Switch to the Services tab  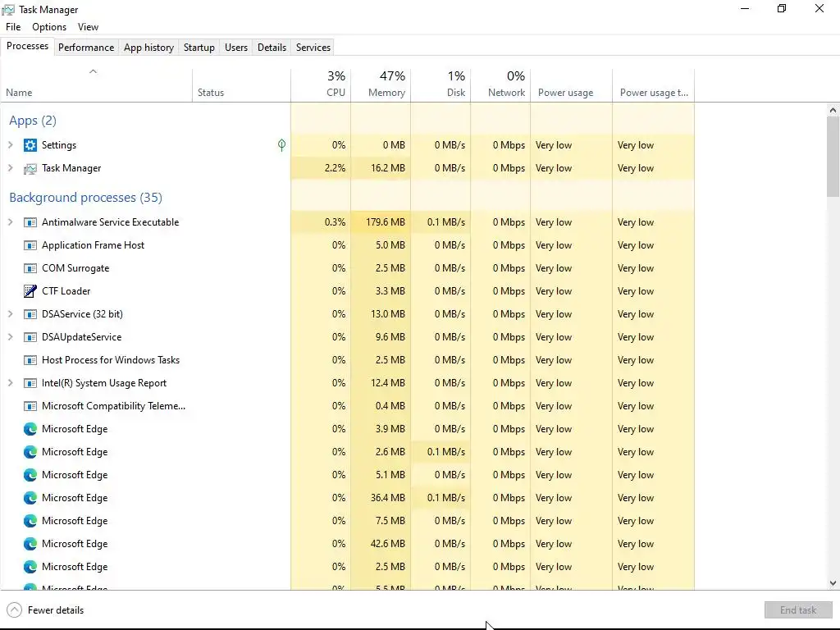click(x=313, y=48)
